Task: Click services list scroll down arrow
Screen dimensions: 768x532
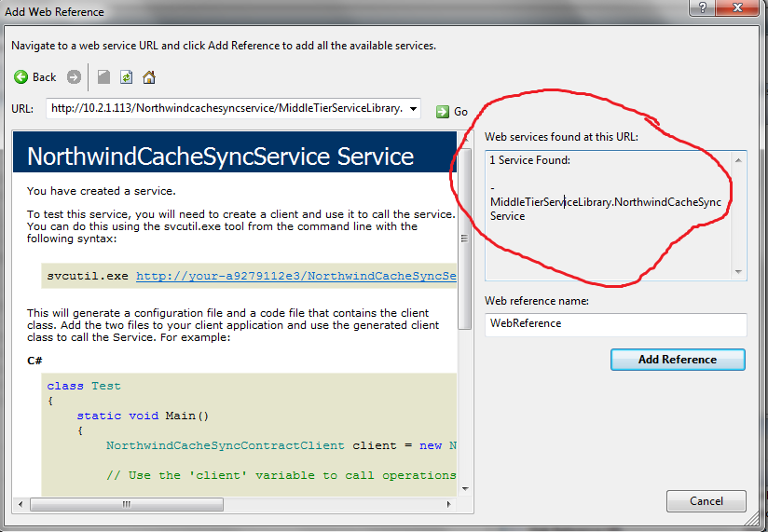Action: (x=738, y=272)
